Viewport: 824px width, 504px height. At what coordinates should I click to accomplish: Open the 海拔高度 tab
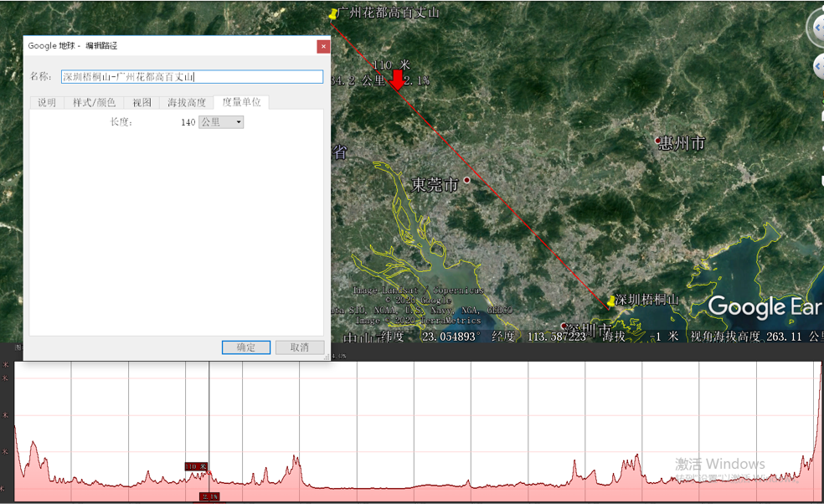click(187, 102)
